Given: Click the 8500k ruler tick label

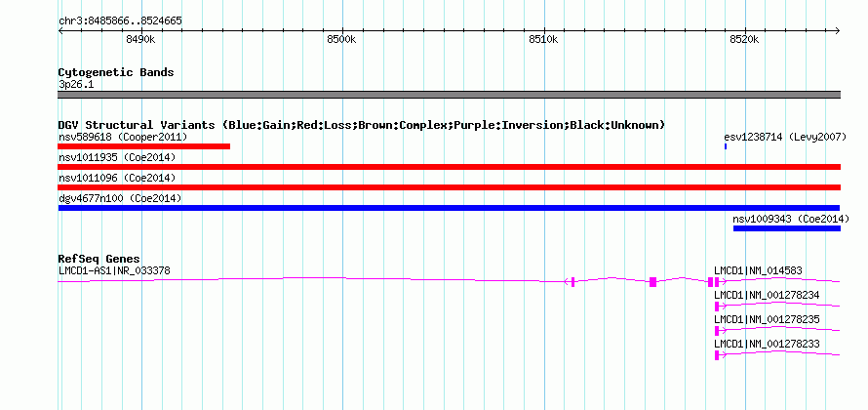Looking at the screenshot, I should (x=342, y=40).
